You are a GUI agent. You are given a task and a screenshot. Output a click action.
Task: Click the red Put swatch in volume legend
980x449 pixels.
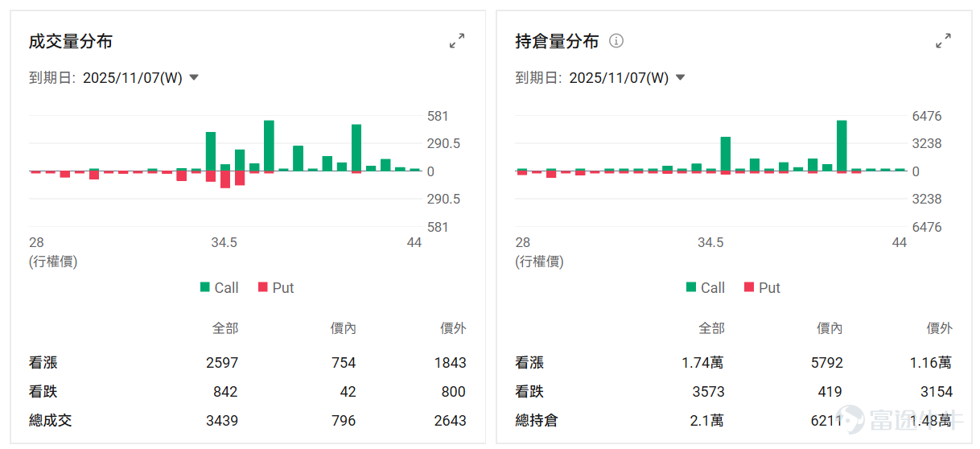point(262,287)
